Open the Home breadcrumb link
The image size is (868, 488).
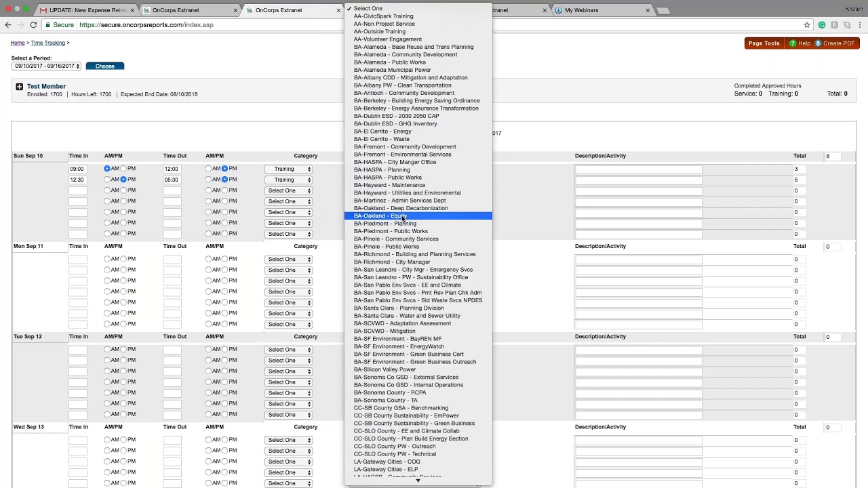pos(18,43)
